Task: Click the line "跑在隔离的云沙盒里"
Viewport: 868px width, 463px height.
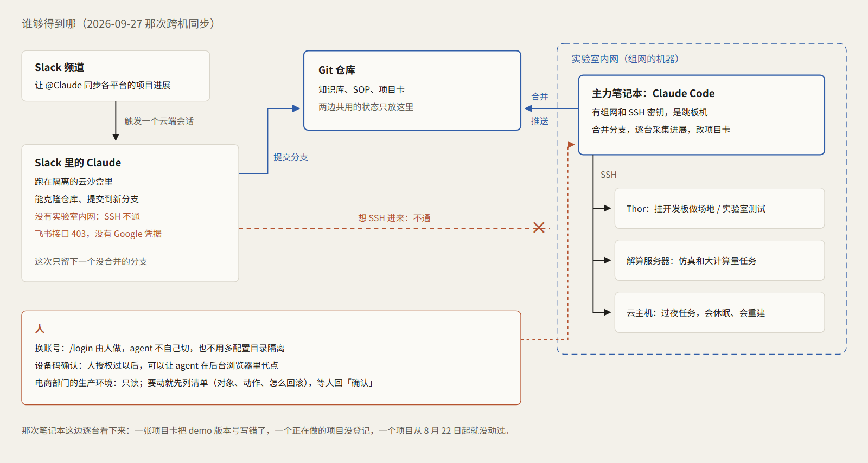Action: (x=74, y=182)
